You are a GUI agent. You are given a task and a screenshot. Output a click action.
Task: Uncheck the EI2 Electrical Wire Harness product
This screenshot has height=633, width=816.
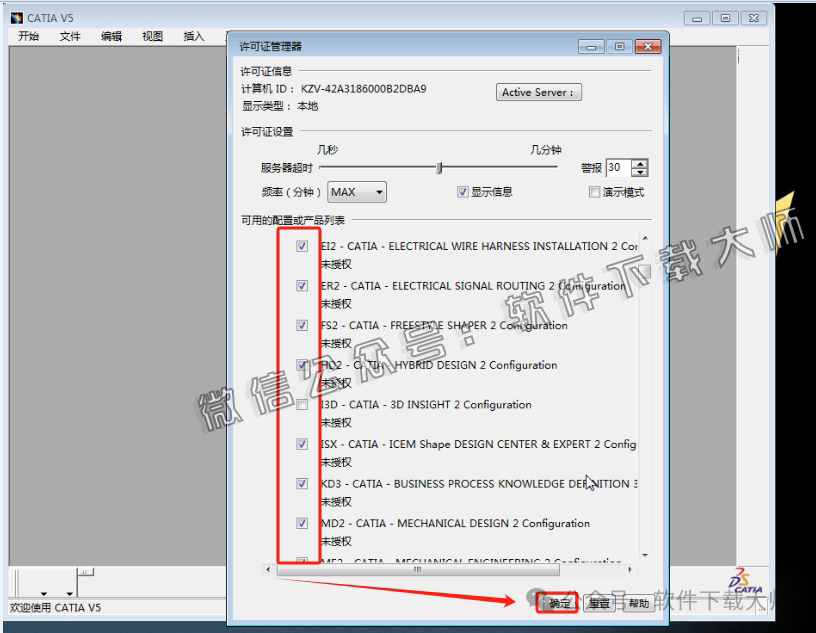coord(301,246)
